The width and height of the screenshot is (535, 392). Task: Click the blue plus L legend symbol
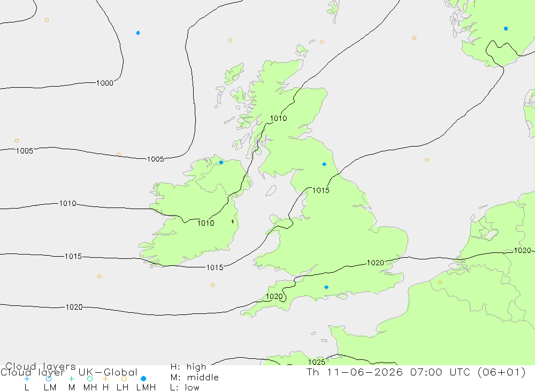[x=27, y=379]
